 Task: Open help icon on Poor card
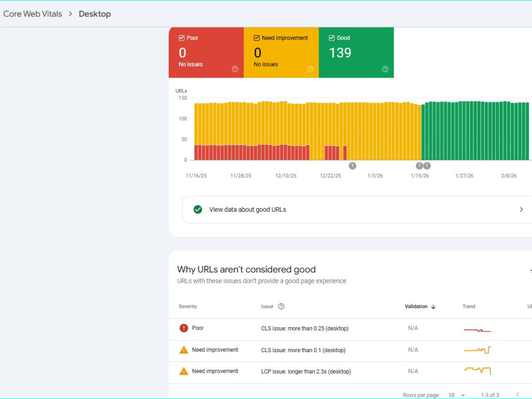pyautogui.click(x=235, y=69)
